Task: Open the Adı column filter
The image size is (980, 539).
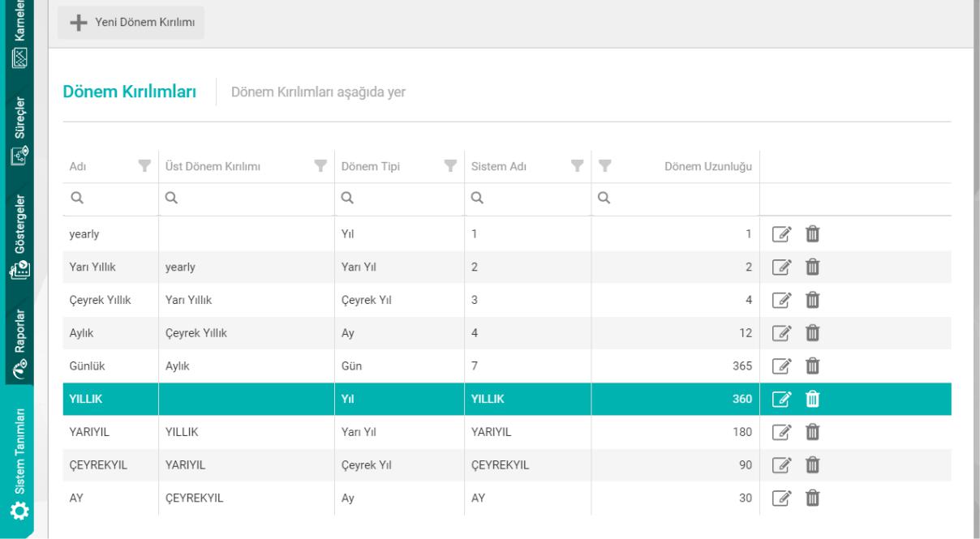Action: tap(145, 167)
